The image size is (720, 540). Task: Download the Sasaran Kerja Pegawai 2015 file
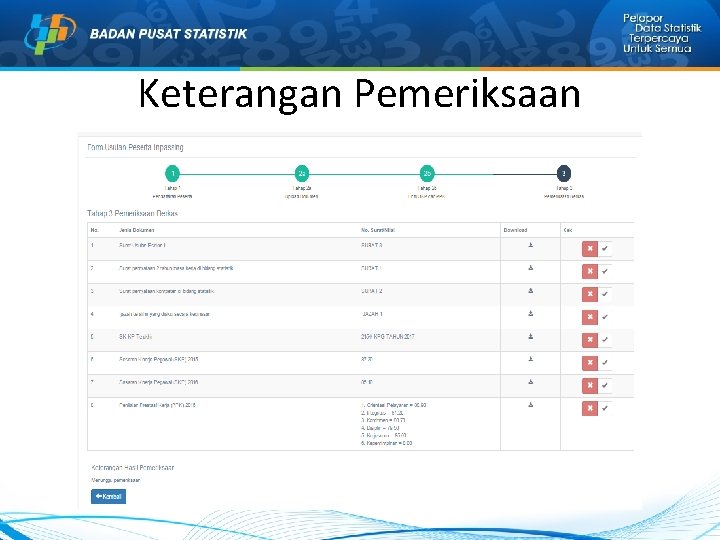point(530,359)
